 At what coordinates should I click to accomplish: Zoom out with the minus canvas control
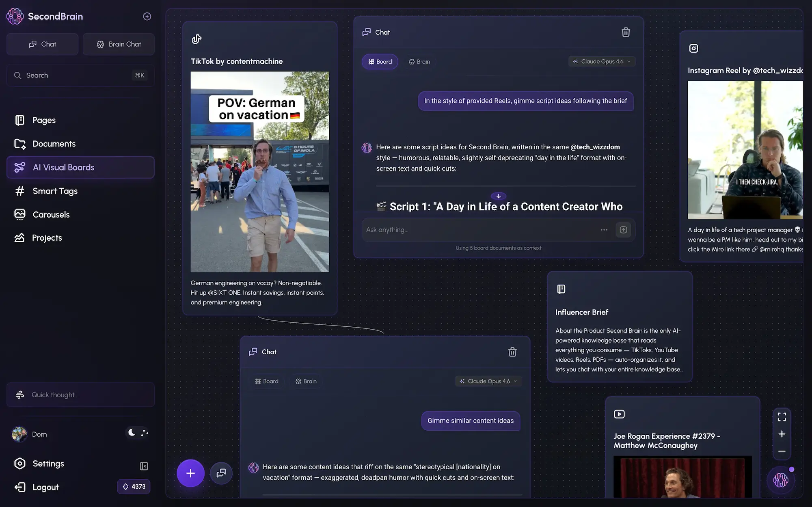(x=782, y=451)
